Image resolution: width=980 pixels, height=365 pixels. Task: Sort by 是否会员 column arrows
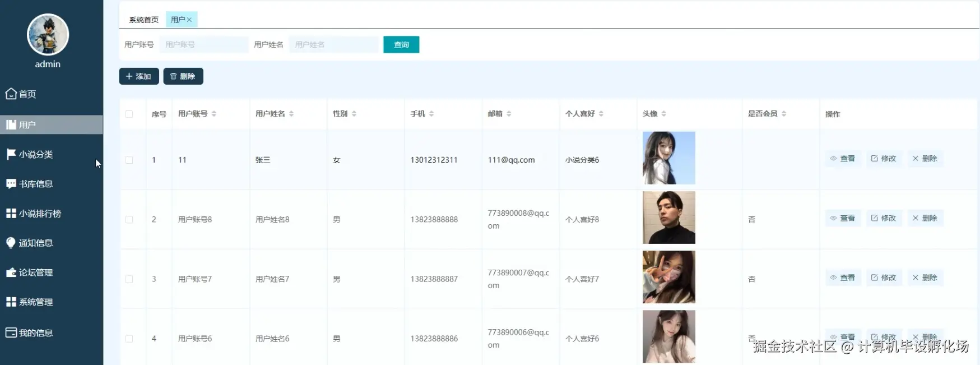click(784, 114)
